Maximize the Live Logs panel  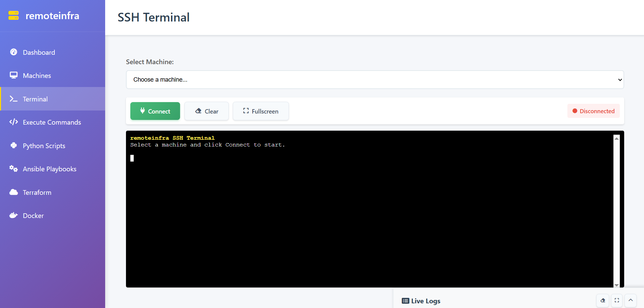(x=617, y=301)
